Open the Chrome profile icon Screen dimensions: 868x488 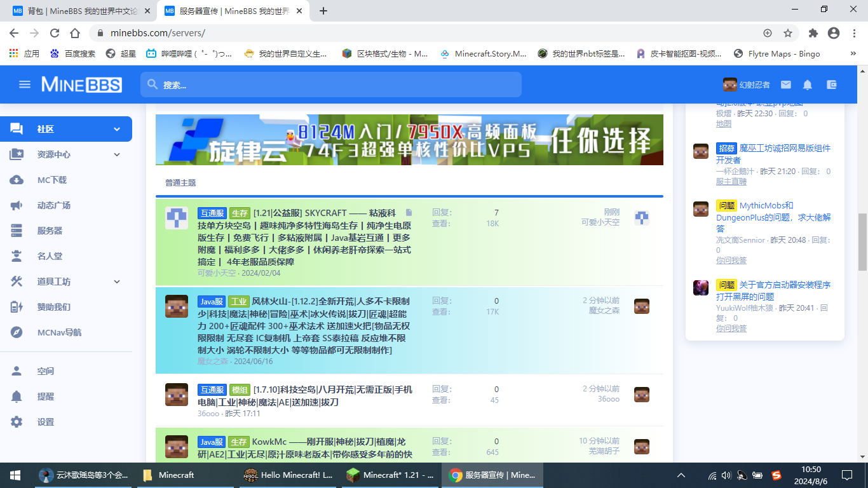(x=834, y=33)
